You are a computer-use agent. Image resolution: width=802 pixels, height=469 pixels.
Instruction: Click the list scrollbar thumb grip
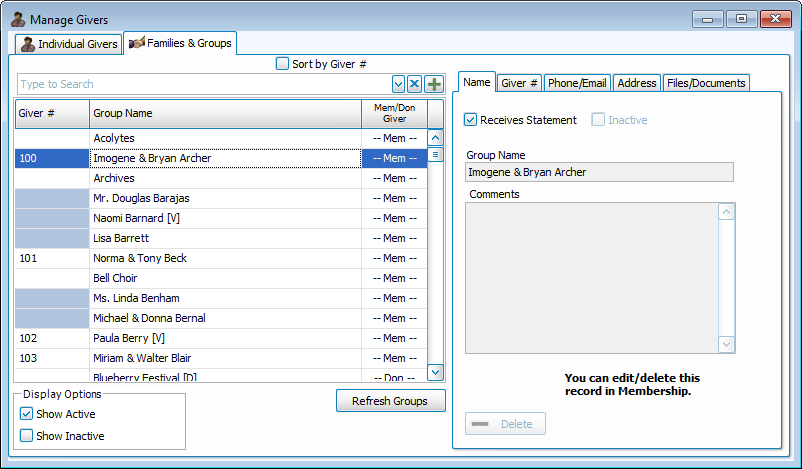pos(435,155)
